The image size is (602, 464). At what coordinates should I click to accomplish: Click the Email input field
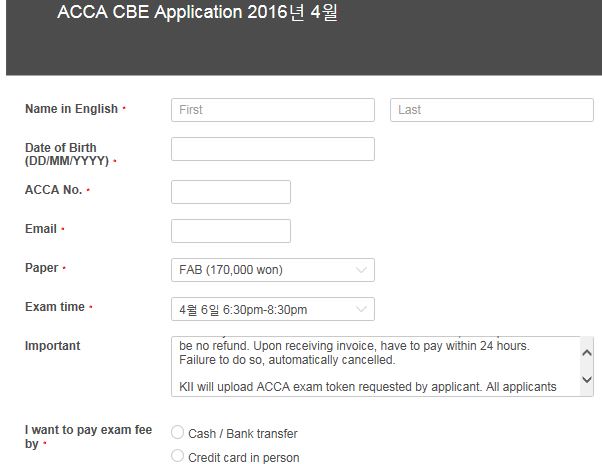(x=230, y=231)
